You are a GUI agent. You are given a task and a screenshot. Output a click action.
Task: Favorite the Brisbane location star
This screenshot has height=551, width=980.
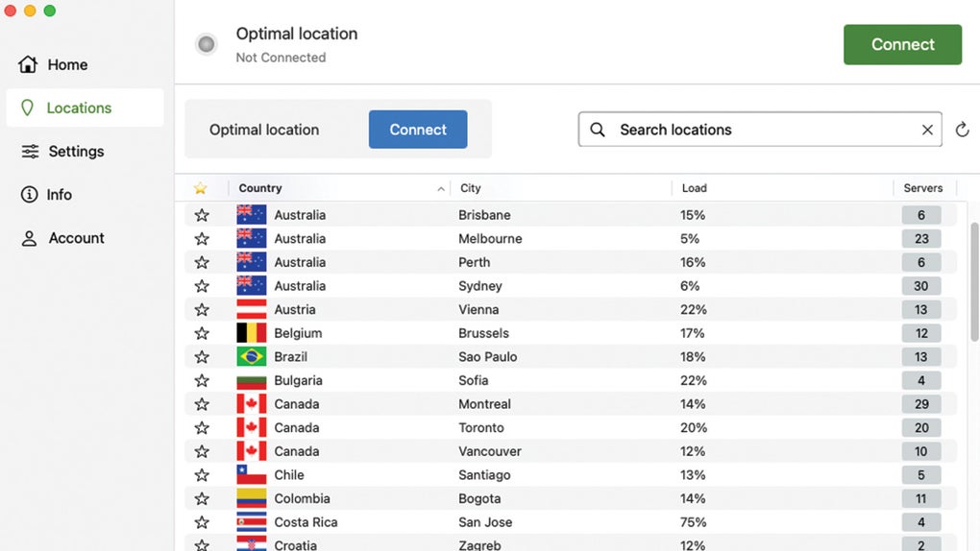click(202, 215)
